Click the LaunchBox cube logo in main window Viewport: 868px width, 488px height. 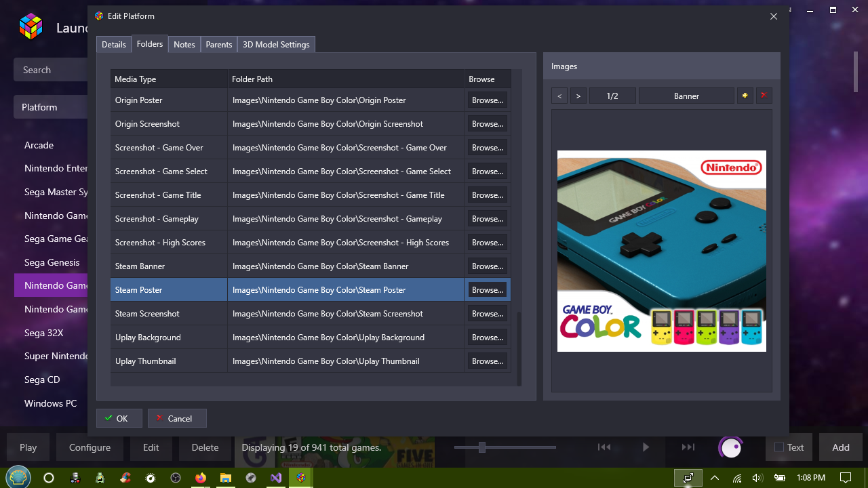click(x=31, y=27)
